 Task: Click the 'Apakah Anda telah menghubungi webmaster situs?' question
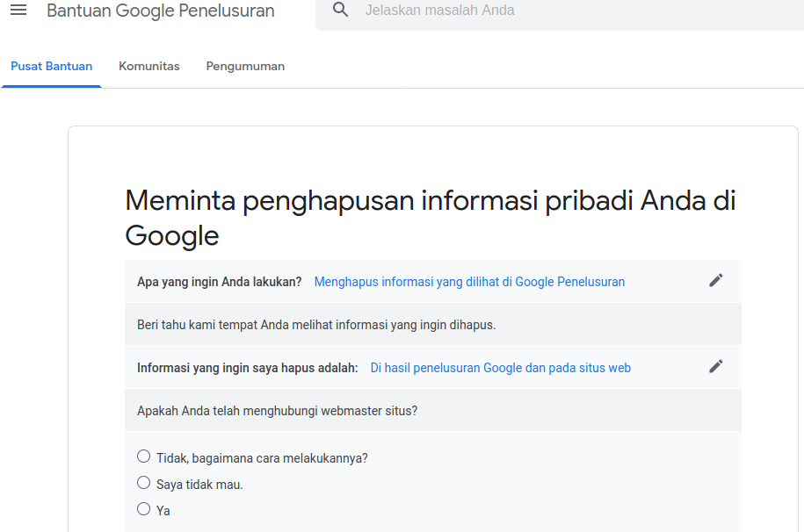coord(277,411)
